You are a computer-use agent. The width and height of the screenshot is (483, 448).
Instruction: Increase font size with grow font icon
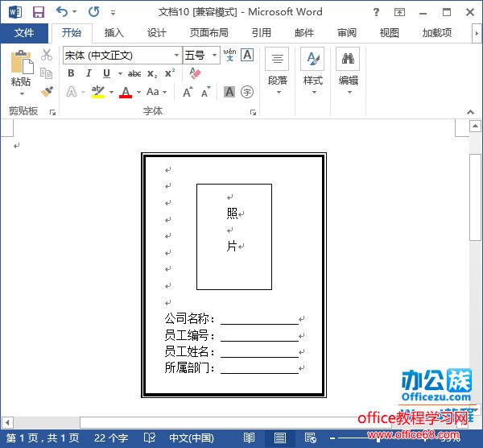(x=188, y=92)
